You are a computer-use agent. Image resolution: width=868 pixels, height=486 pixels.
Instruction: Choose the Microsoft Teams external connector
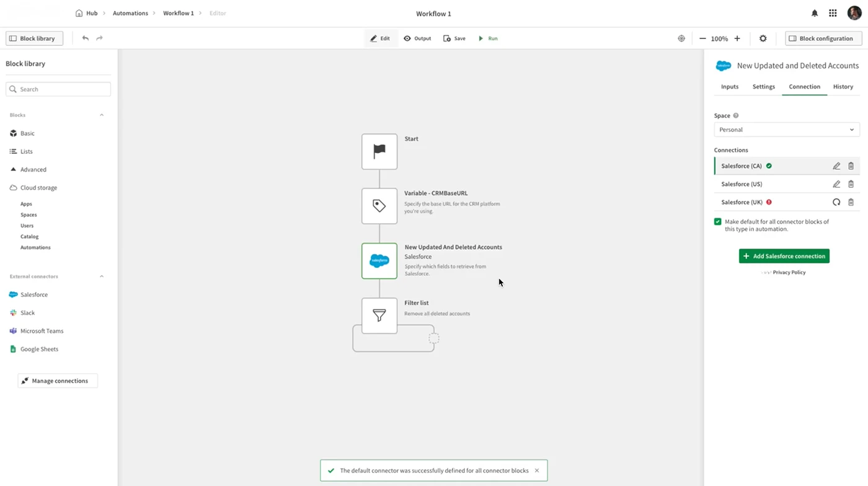pos(37,331)
